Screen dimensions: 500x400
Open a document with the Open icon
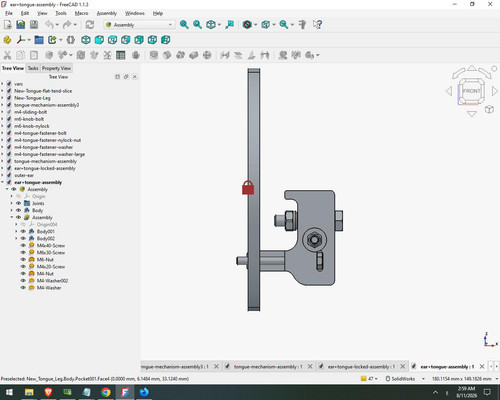pos(21,25)
